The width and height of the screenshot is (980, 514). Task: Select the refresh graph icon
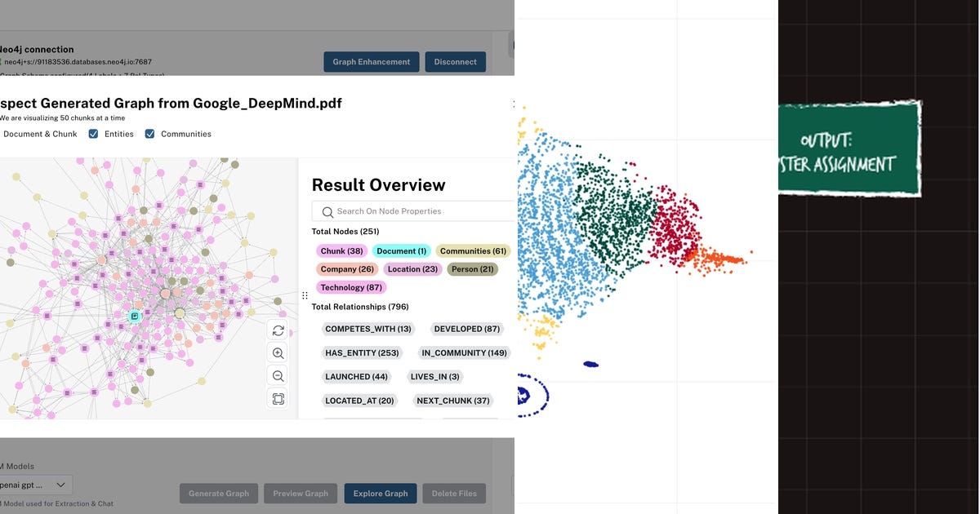click(278, 330)
